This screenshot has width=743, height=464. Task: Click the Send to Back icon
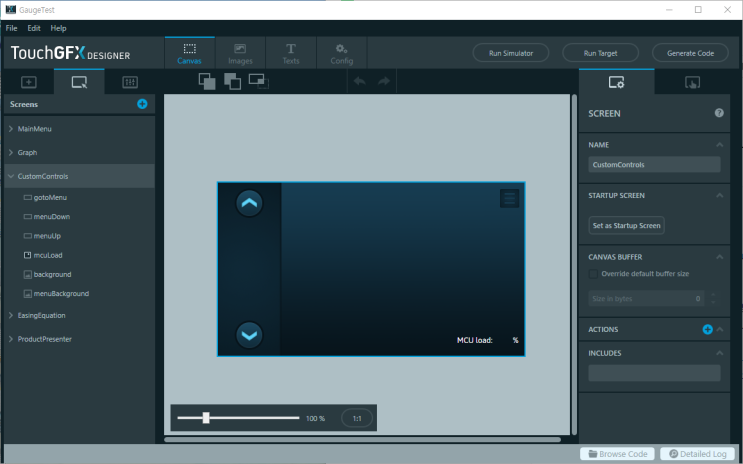click(232, 81)
